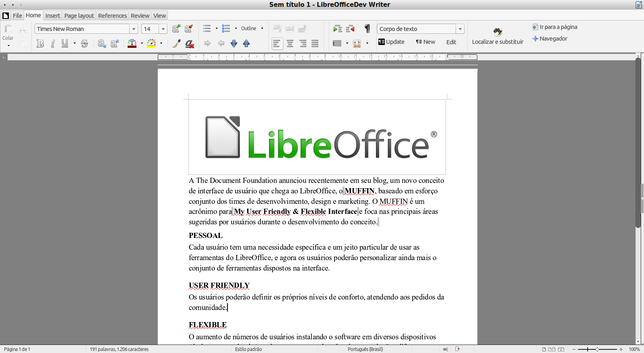Open highlighting color dropdown arrow
The height and width of the screenshot is (353, 644).
click(x=161, y=43)
